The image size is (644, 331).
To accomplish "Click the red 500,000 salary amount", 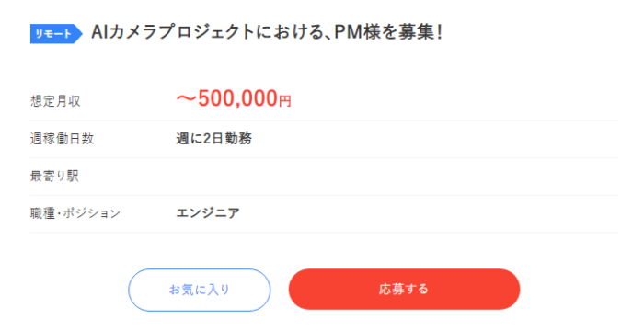I will pyautogui.click(x=237, y=98).
